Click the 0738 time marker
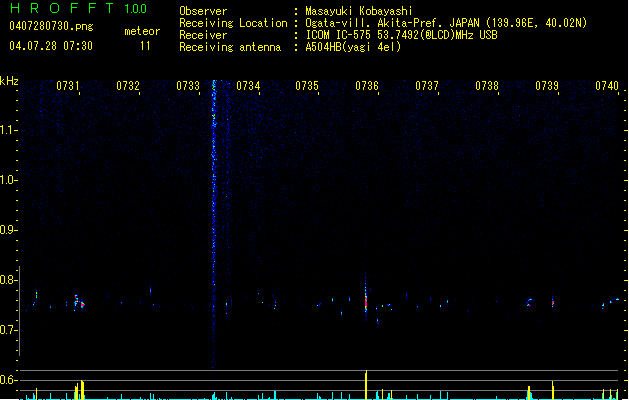 487,86
